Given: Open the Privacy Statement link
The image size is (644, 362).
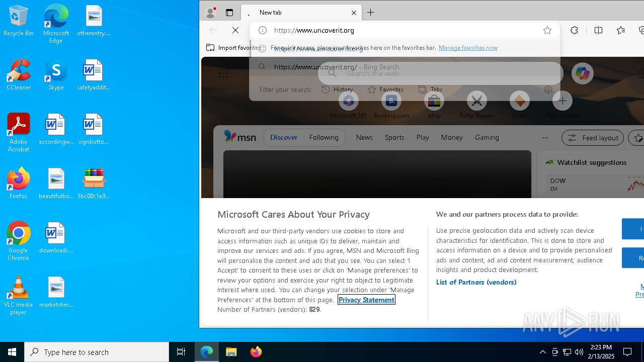Looking at the screenshot, I should click(x=366, y=300).
